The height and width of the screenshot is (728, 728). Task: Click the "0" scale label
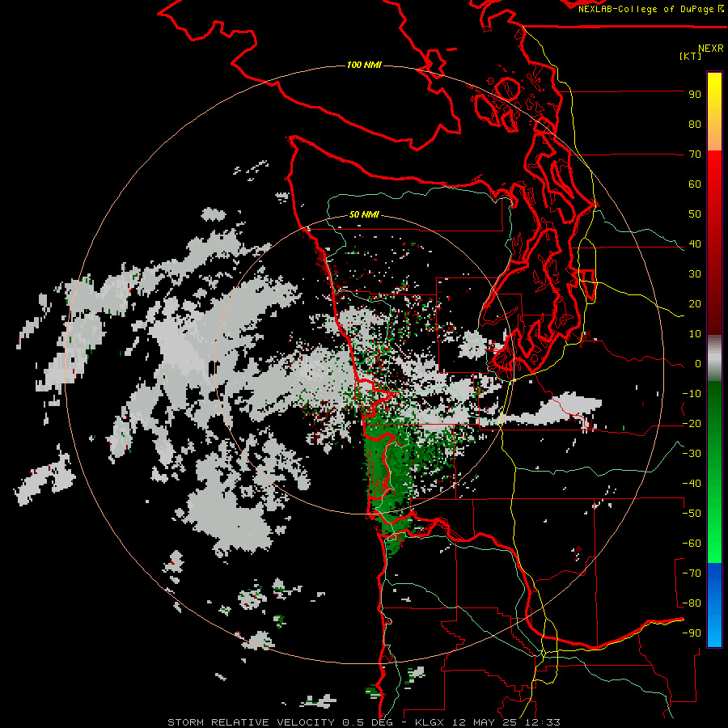(x=698, y=364)
